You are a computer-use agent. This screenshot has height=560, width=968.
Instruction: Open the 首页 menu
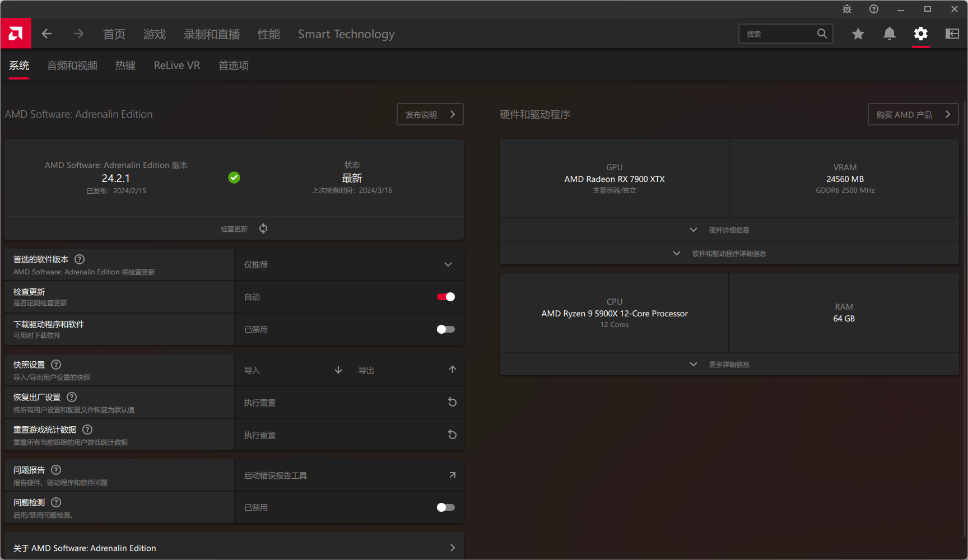(x=114, y=34)
